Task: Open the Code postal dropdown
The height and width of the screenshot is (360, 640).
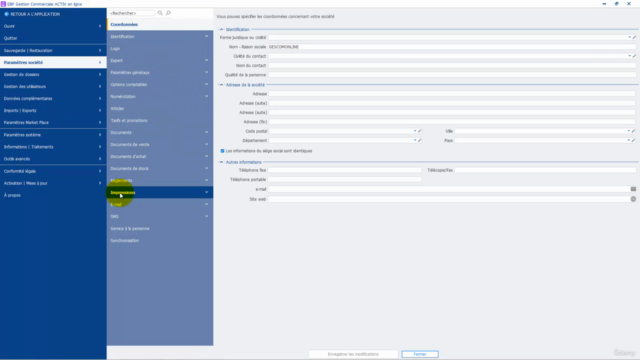Action: [415, 131]
